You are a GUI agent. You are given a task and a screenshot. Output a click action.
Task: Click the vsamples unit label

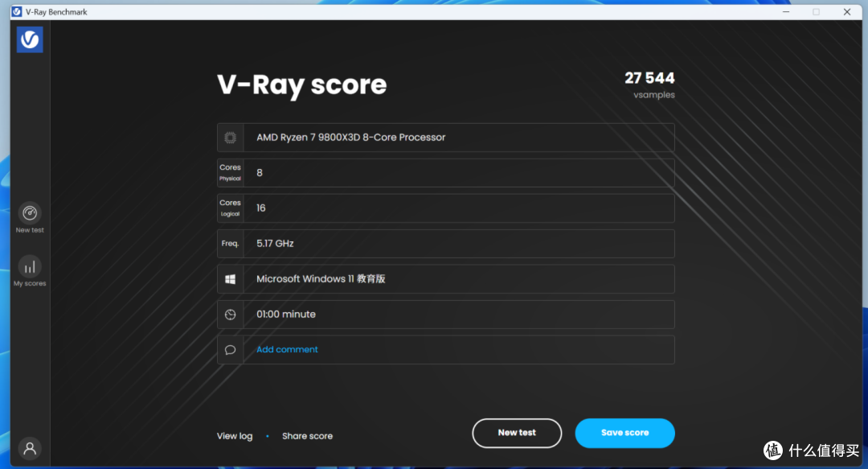(654, 95)
